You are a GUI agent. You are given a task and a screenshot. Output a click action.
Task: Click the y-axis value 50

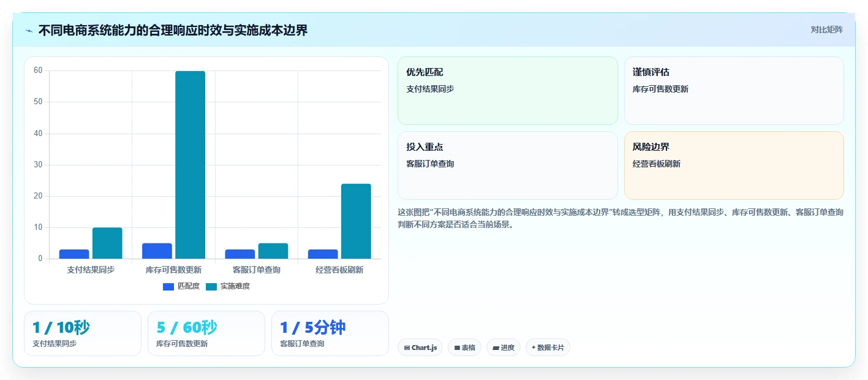pos(38,102)
